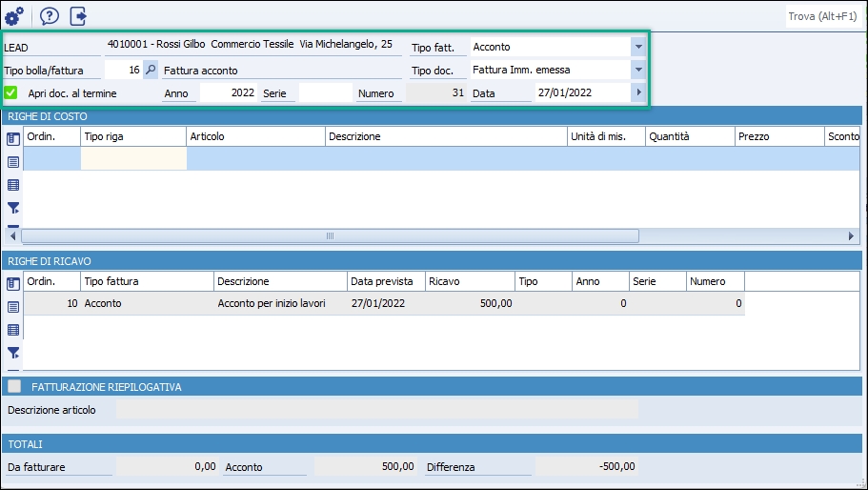This screenshot has width=868, height=490.
Task: Enable the Fatturazione riepilogativa checkbox
Action: (x=14, y=387)
